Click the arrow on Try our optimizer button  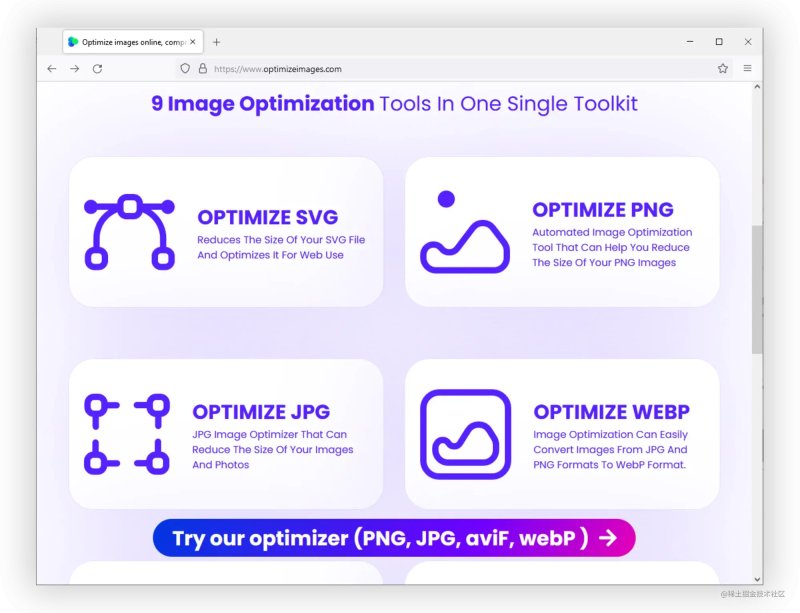(608, 537)
